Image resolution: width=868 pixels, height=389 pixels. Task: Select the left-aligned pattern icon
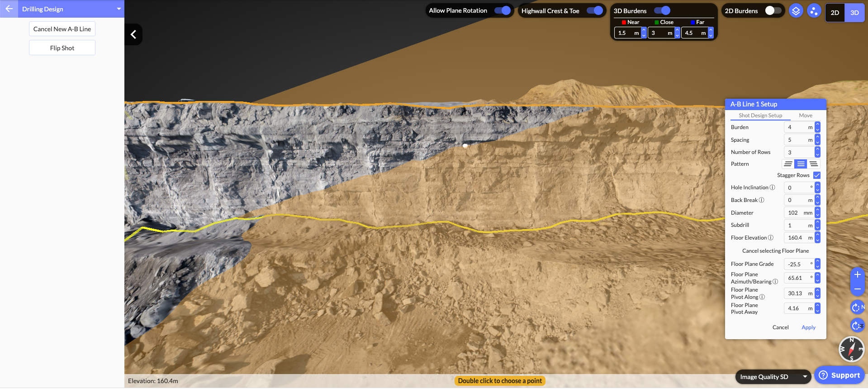788,164
